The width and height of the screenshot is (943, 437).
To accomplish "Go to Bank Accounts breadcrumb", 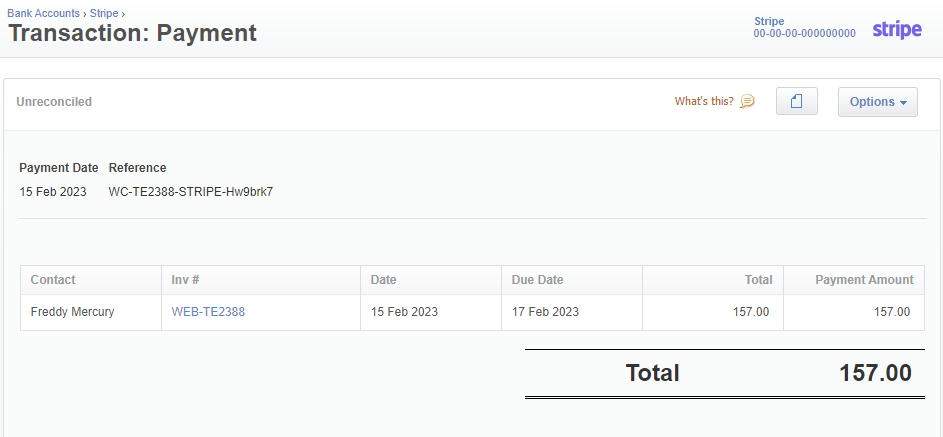I will tap(43, 13).
